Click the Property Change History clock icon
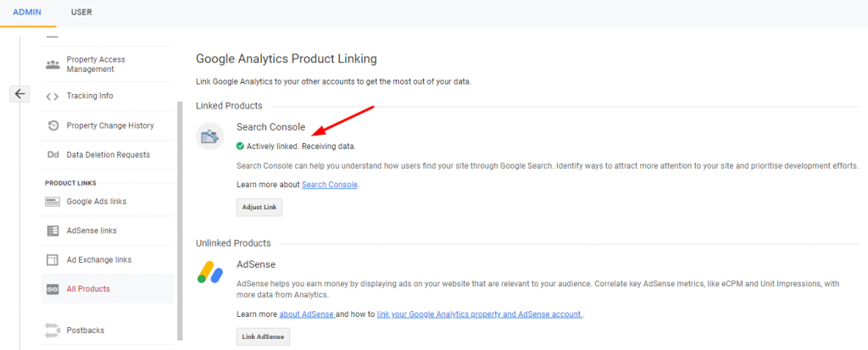The height and width of the screenshot is (350, 868). [53, 125]
